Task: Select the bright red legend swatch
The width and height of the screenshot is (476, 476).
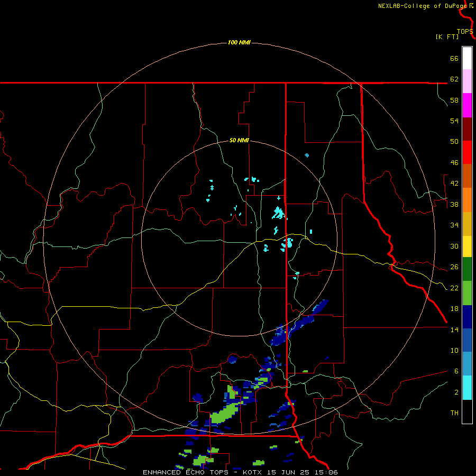Action: click(467, 152)
